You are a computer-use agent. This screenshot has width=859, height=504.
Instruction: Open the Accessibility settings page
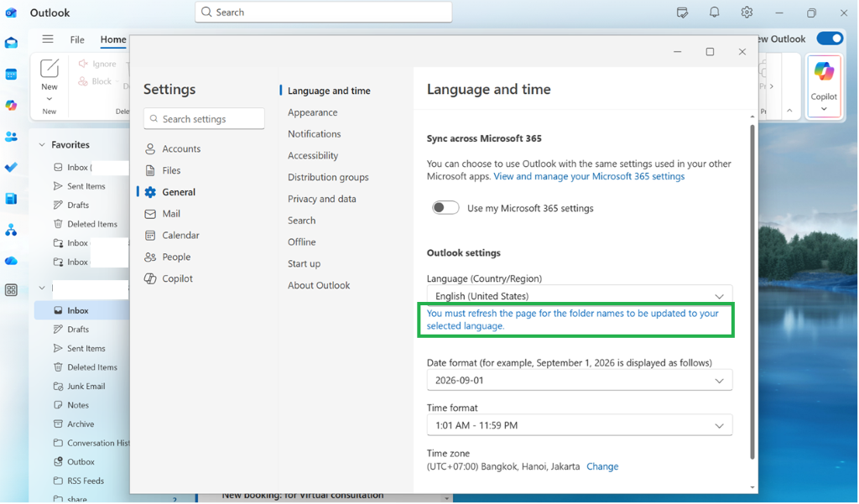pos(313,156)
